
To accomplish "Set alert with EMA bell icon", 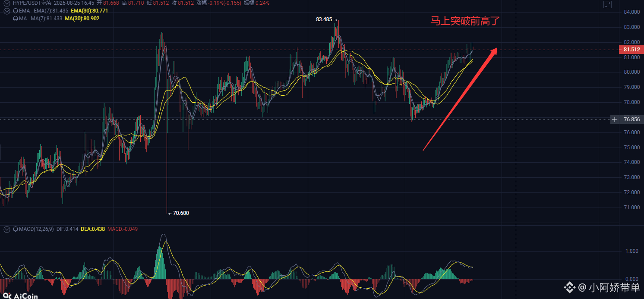I will 16,11.
